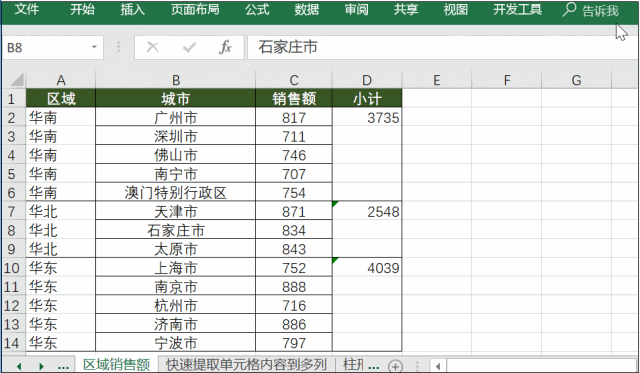
Task: Add a new sheet with the plus icon
Action: click(395, 366)
